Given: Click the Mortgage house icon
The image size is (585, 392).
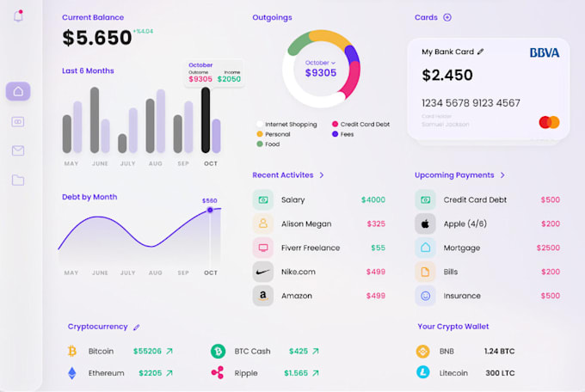Looking at the screenshot, I should 425,248.
